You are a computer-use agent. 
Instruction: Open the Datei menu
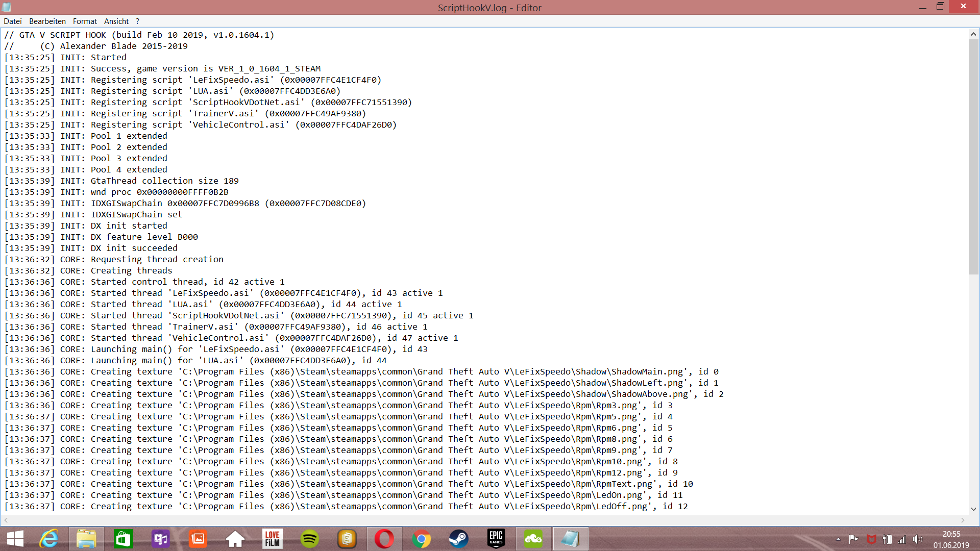coord(13,21)
